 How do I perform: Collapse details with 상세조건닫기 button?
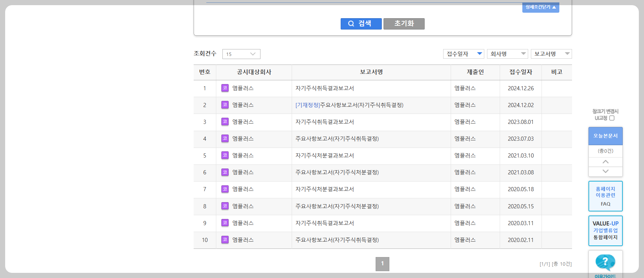coord(540,7)
